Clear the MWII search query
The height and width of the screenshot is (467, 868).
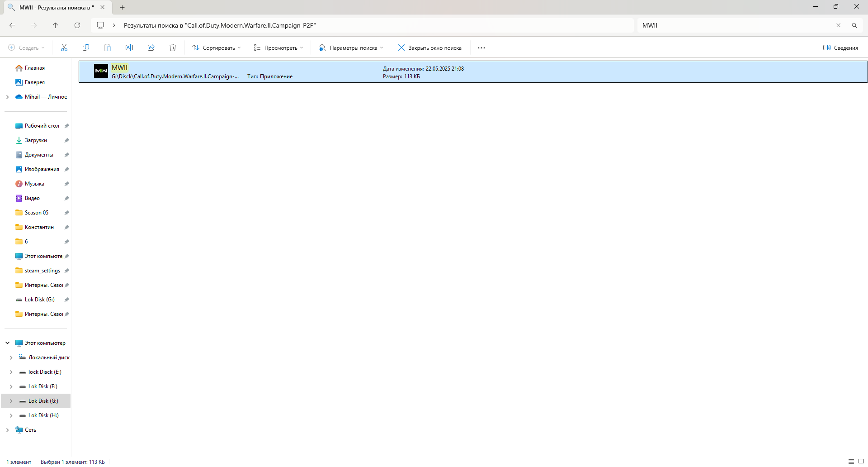tap(838, 25)
